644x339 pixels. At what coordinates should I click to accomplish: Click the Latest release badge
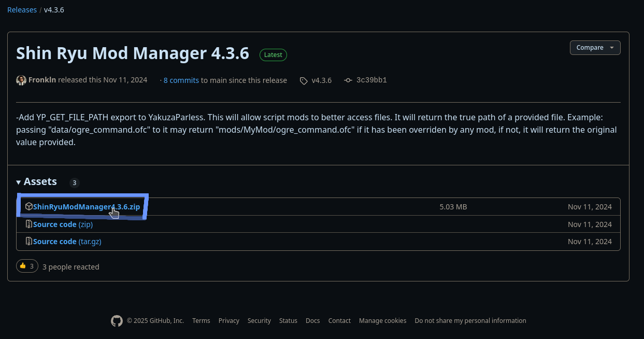[x=273, y=55]
